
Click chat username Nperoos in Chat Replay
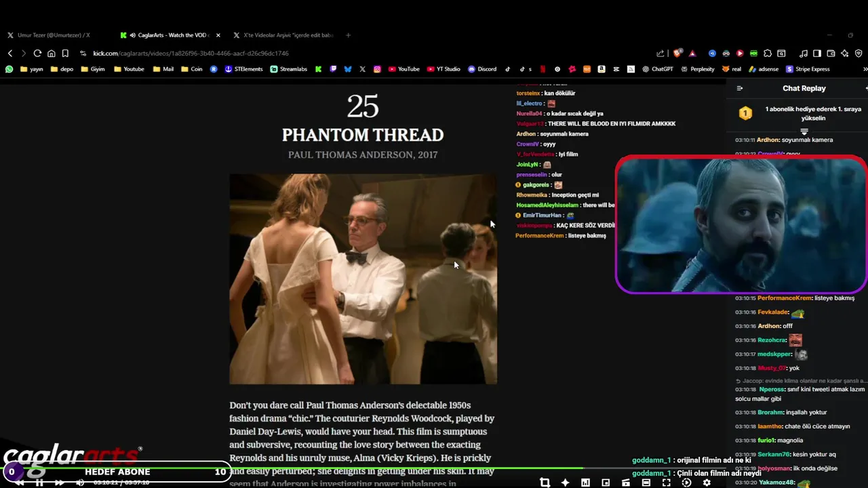(x=772, y=390)
